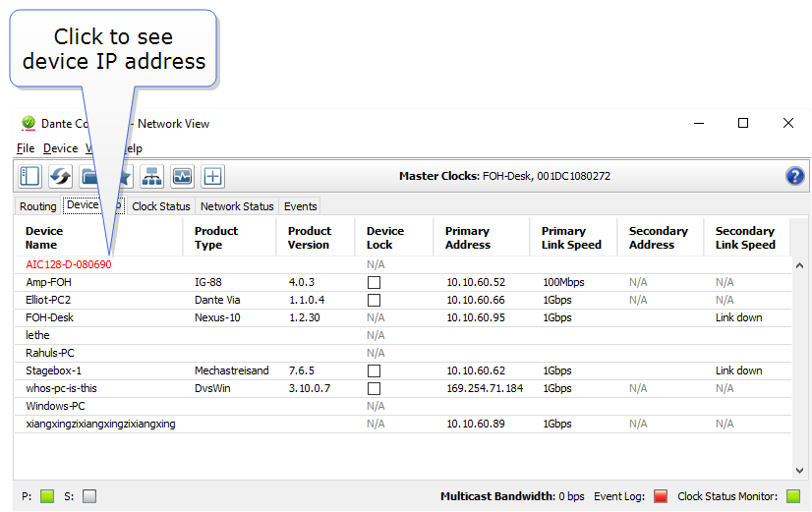Image resolution: width=812 pixels, height=512 pixels.
Task: Switch to the Network Status tab
Action: tap(236, 206)
